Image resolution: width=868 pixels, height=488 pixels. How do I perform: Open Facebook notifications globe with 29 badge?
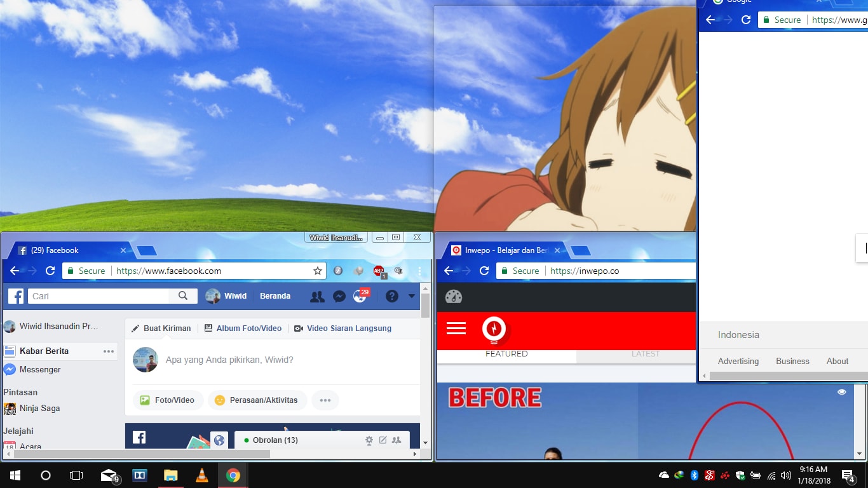point(360,296)
